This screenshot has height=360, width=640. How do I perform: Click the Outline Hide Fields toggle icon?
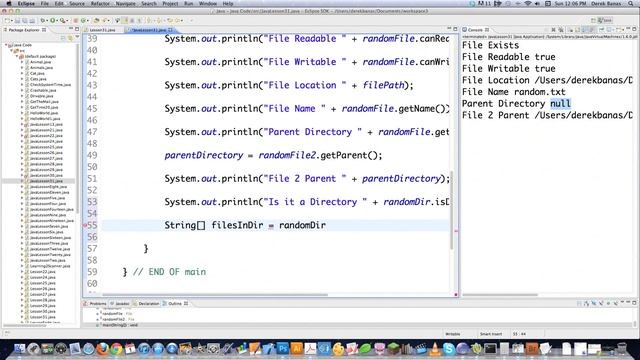(x=594, y=303)
